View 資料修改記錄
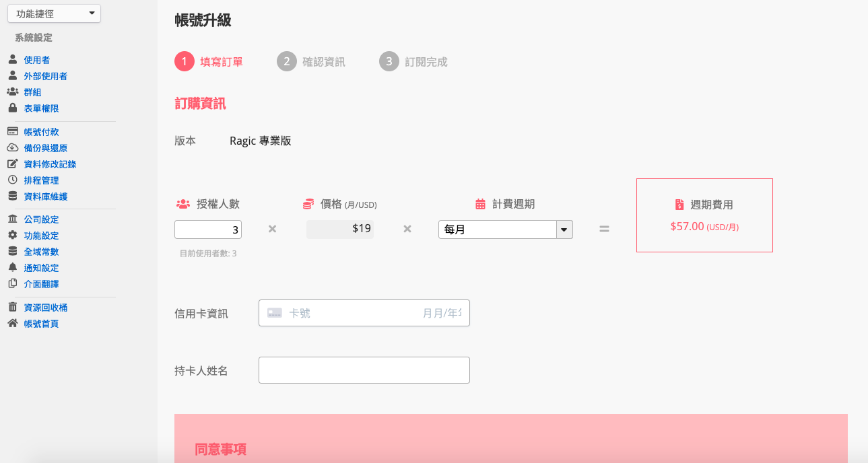 pos(50,164)
